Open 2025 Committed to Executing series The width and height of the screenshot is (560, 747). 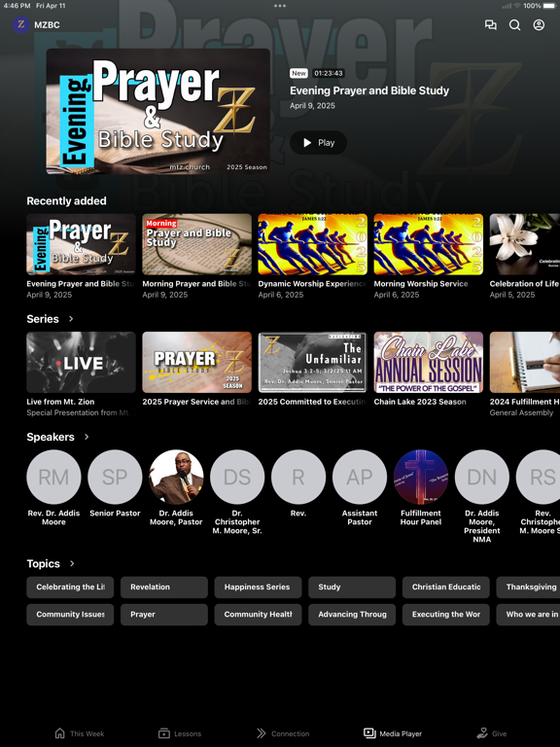[x=312, y=363]
